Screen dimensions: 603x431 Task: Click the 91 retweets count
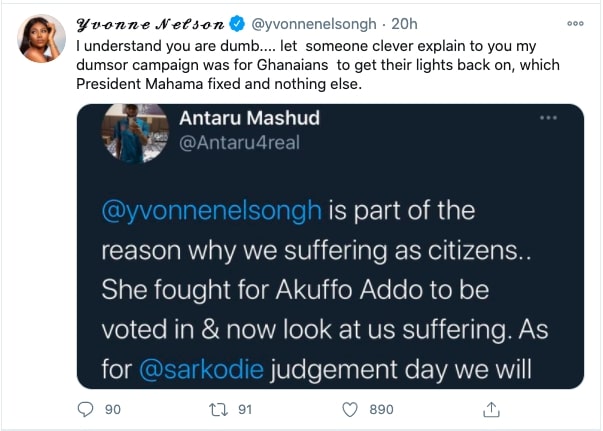tap(245, 410)
